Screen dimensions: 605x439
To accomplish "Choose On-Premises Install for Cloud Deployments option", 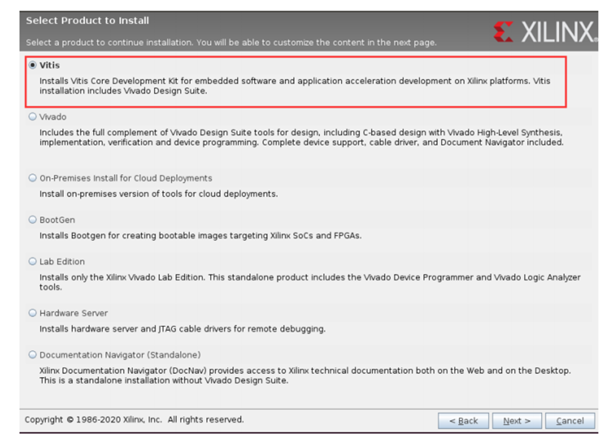I will pos(33,179).
